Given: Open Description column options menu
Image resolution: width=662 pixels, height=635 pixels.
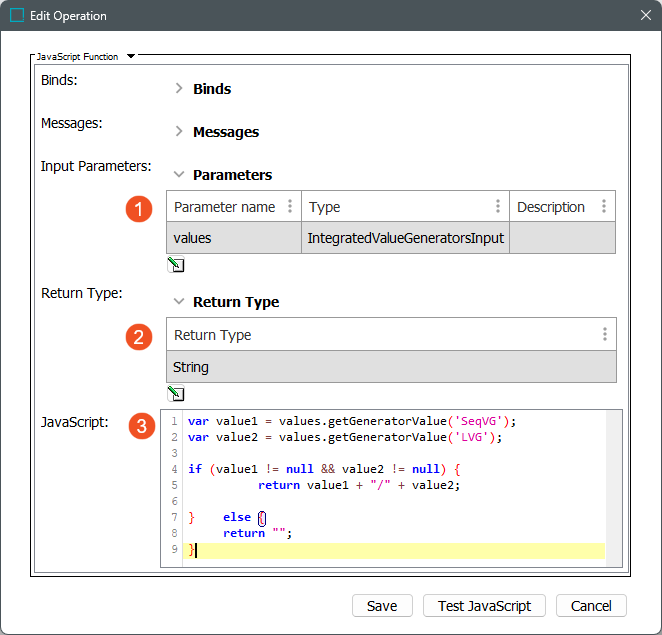Looking at the screenshot, I should (604, 207).
